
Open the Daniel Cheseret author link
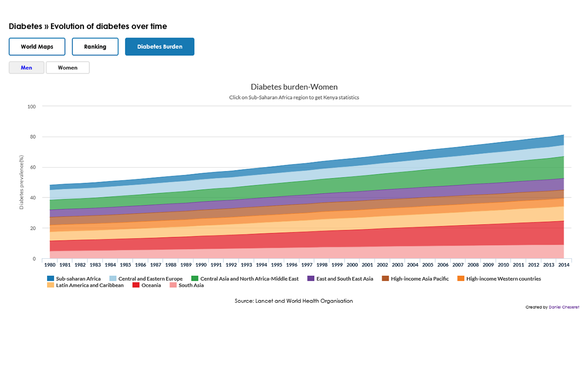tap(563, 307)
